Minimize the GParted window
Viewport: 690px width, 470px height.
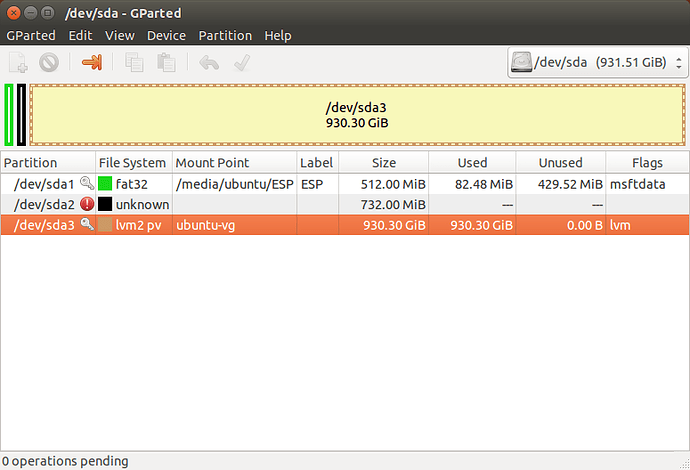pos(30,13)
